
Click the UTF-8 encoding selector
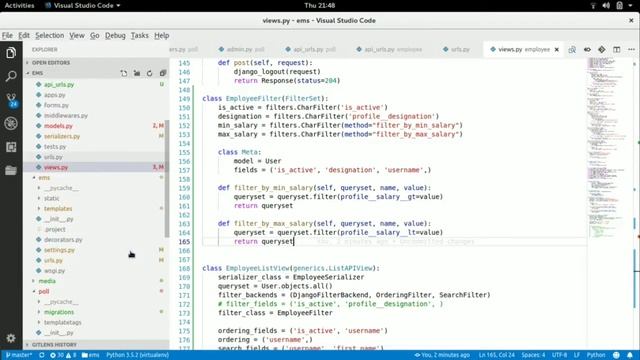pyautogui.click(x=559, y=355)
